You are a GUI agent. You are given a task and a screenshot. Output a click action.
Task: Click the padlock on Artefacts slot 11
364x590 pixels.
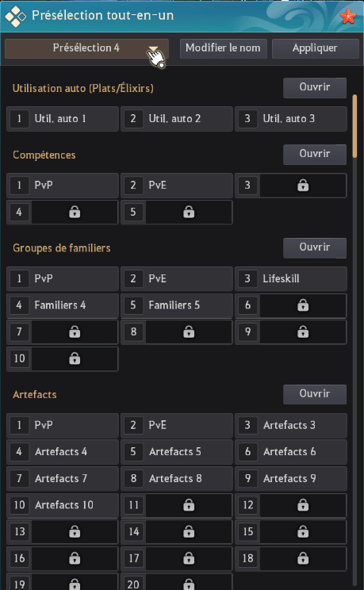point(189,505)
